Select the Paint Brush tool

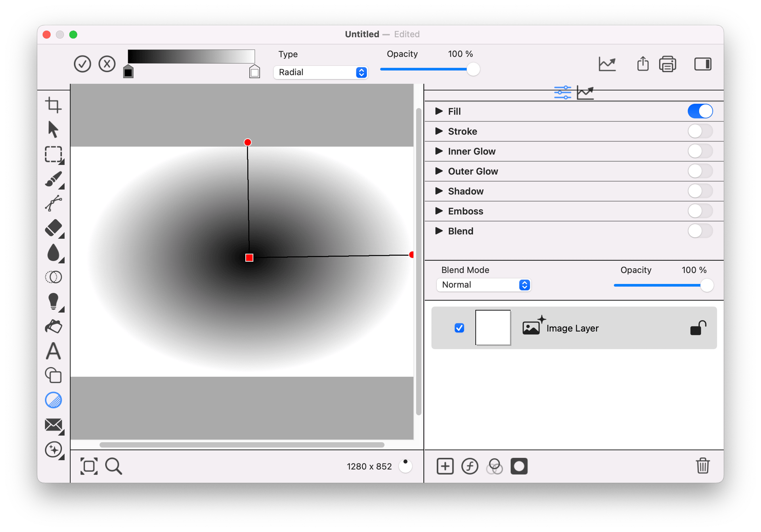coord(53,179)
